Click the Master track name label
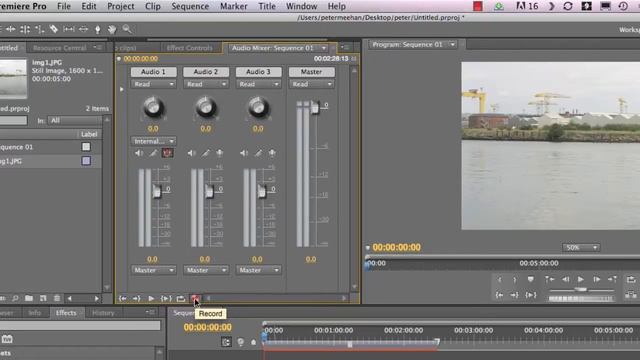 click(x=311, y=72)
